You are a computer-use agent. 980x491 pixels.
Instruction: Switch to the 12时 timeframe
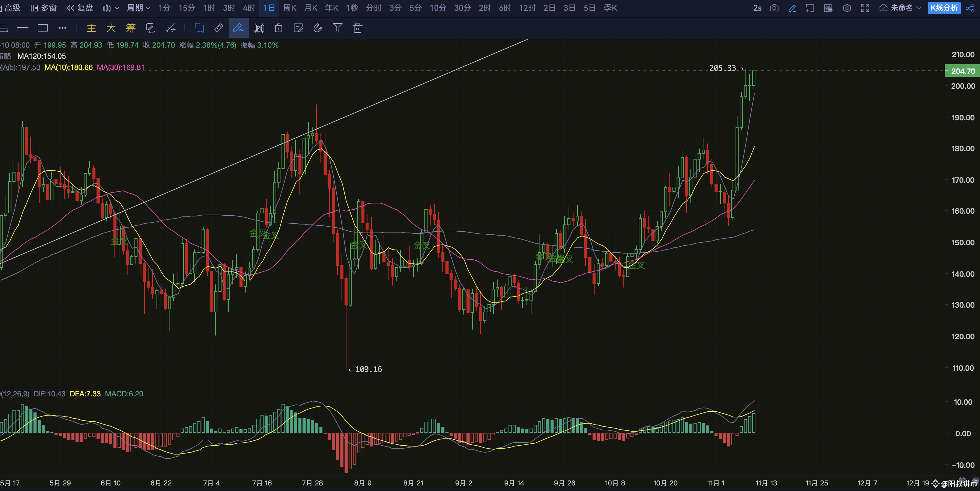coord(527,8)
